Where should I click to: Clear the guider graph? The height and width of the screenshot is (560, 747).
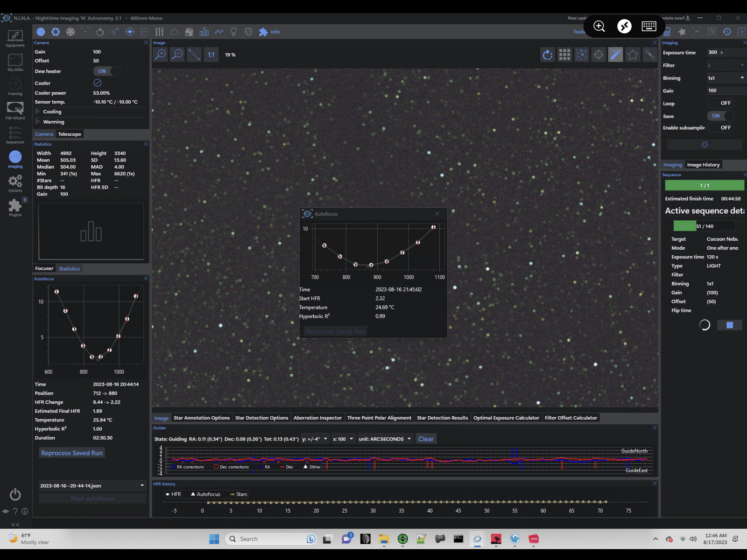pyautogui.click(x=426, y=439)
